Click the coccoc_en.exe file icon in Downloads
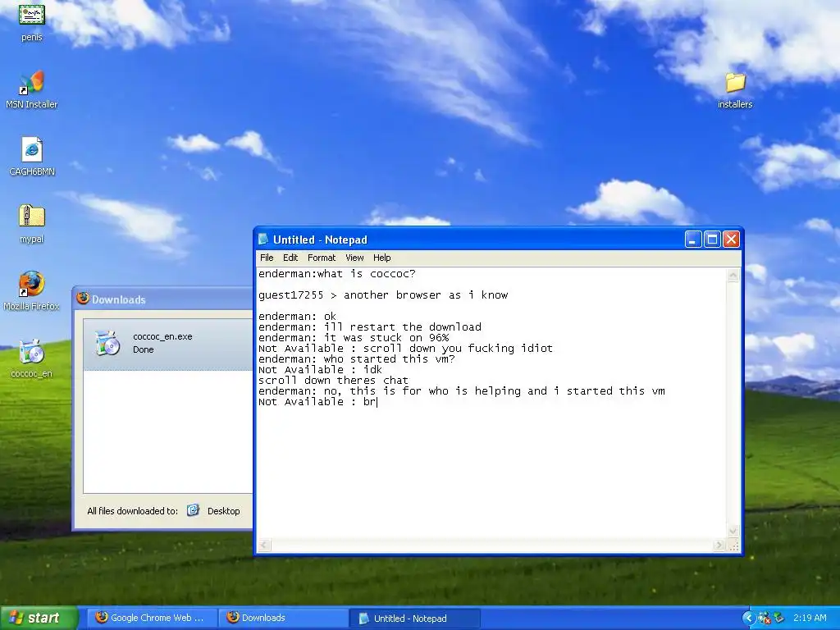Image resolution: width=840 pixels, height=630 pixels. coord(107,343)
